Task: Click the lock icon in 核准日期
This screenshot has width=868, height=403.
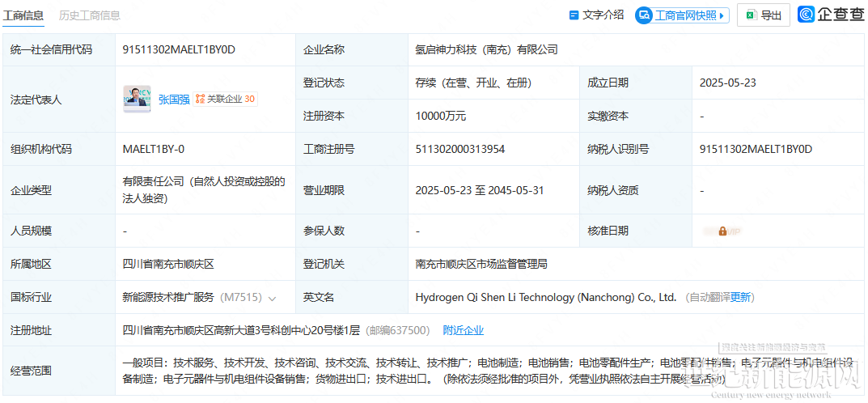Action: pyautogui.click(x=722, y=231)
